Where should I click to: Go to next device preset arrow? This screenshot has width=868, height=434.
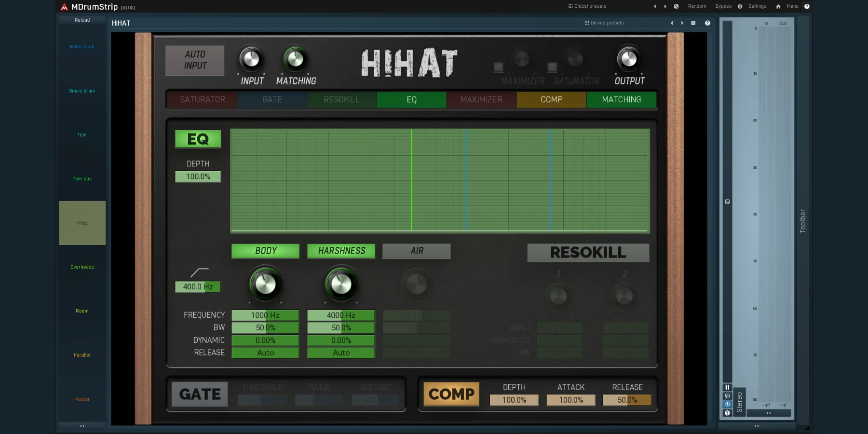pos(682,23)
